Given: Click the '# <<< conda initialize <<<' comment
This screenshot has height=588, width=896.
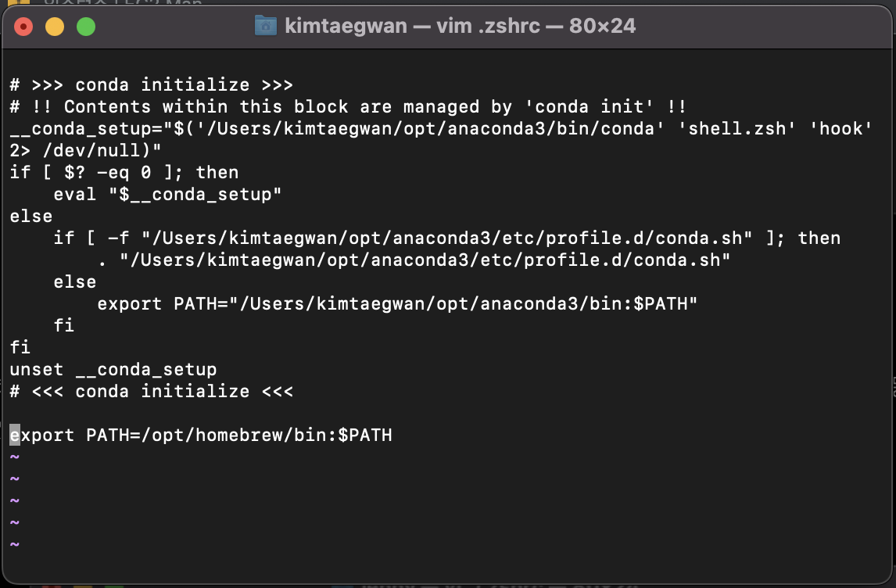Looking at the screenshot, I should point(152,392).
